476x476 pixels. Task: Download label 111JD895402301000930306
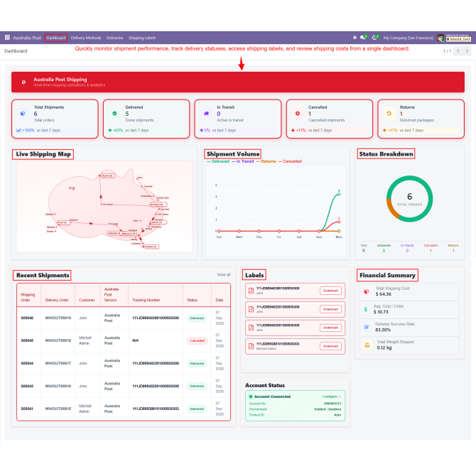(x=330, y=309)
